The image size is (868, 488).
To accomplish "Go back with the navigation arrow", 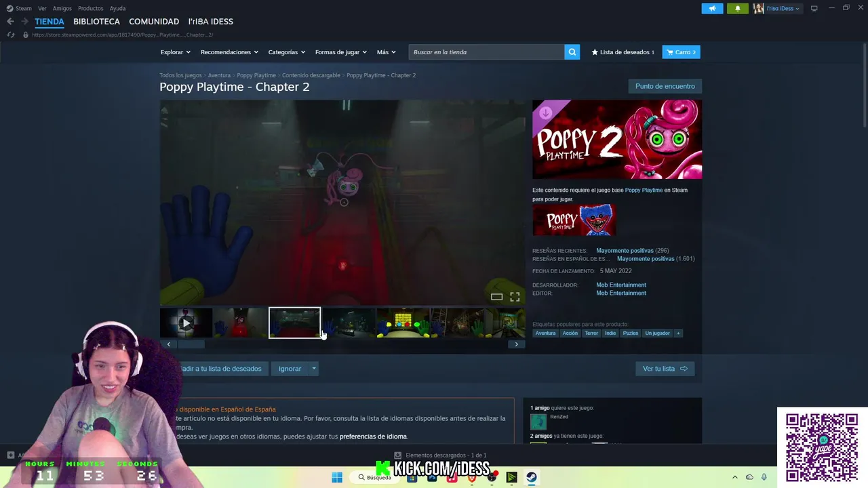I will tap(10, 22).
